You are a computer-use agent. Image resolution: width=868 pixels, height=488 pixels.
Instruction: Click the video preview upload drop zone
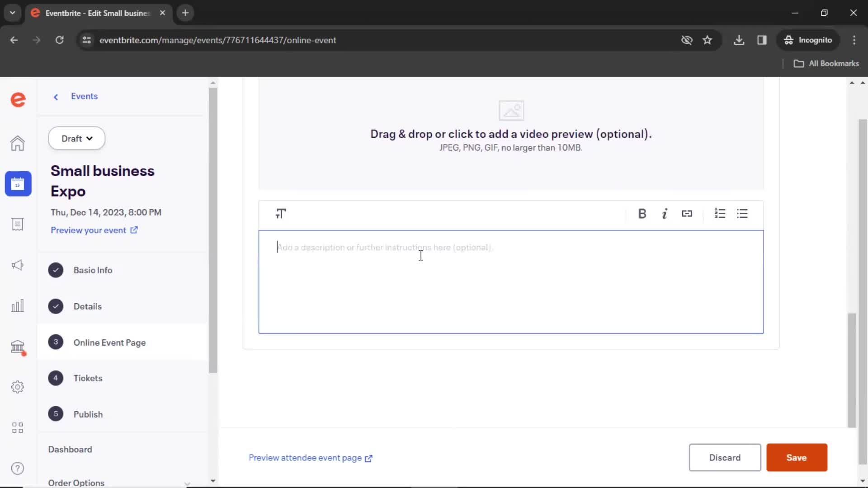[511, 133]
